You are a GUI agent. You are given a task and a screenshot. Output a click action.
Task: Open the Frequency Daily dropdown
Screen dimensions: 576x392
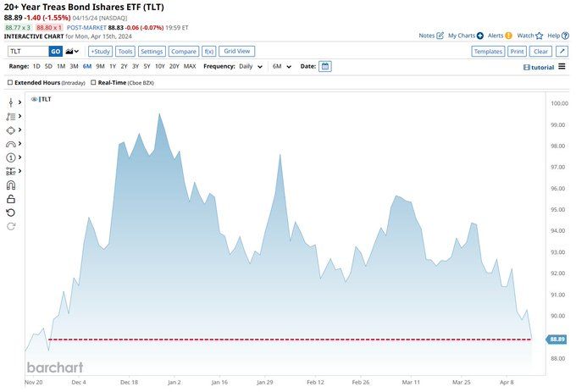251,66
